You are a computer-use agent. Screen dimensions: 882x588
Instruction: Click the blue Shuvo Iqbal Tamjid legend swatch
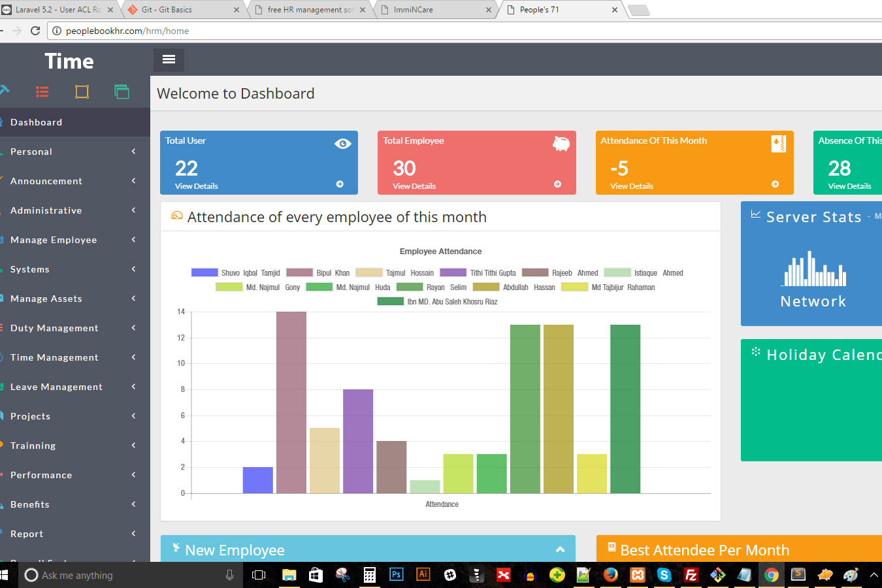(x=204, y=273)
